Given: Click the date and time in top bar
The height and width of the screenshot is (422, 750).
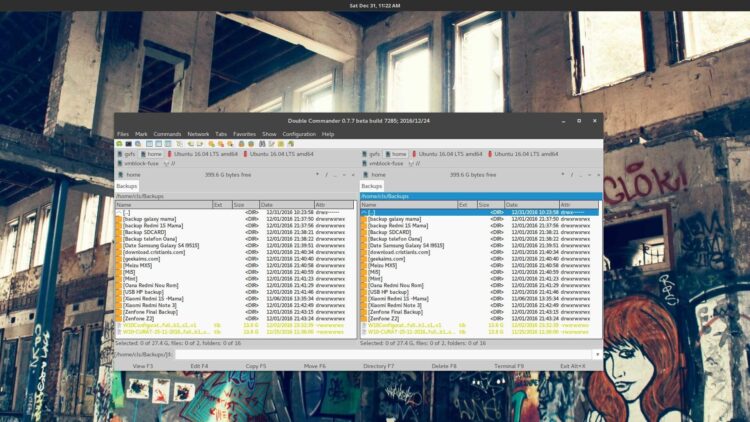Looking at the screenshot, I should click(x=374, y=5).
